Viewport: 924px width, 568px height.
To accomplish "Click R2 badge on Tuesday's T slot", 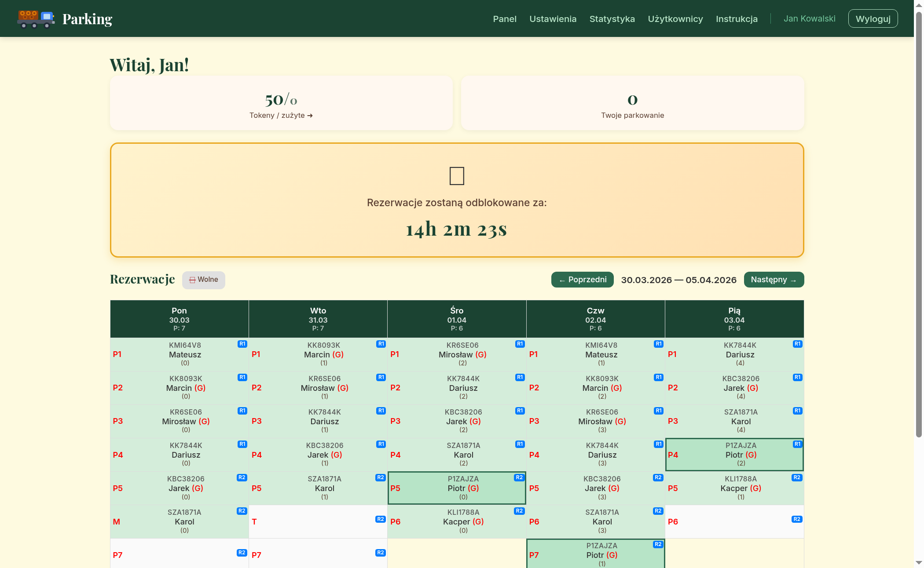I will (380, 519).
